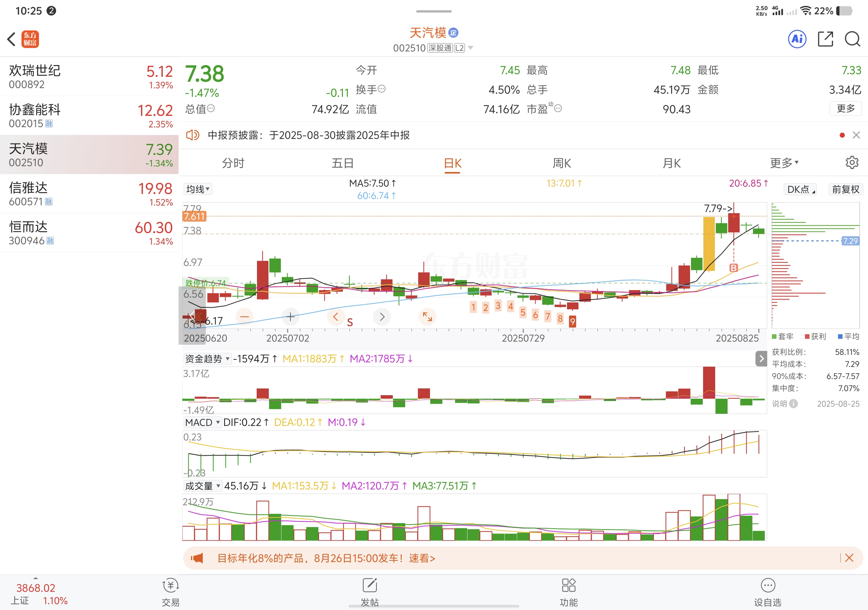The height and width of the screenshot is (610, 868).
Task: Tap the 2025-08-25 chip date
Action: click(838, 404)
